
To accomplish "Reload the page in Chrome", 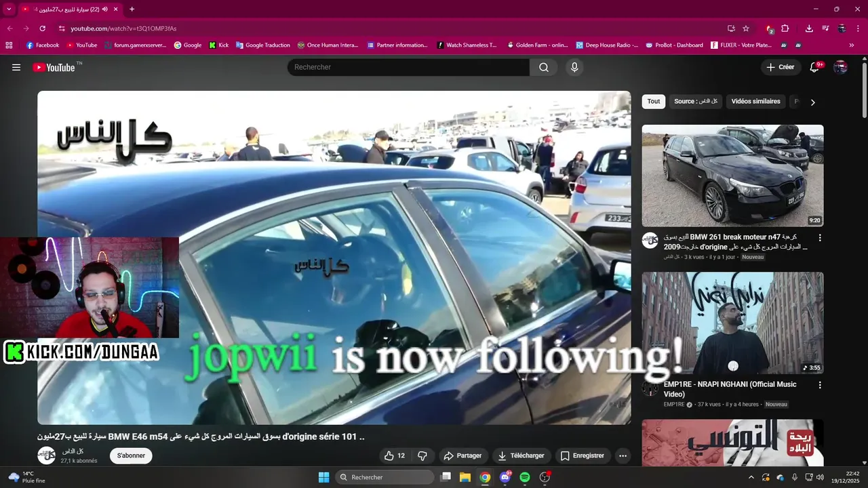I will [42, 28].
